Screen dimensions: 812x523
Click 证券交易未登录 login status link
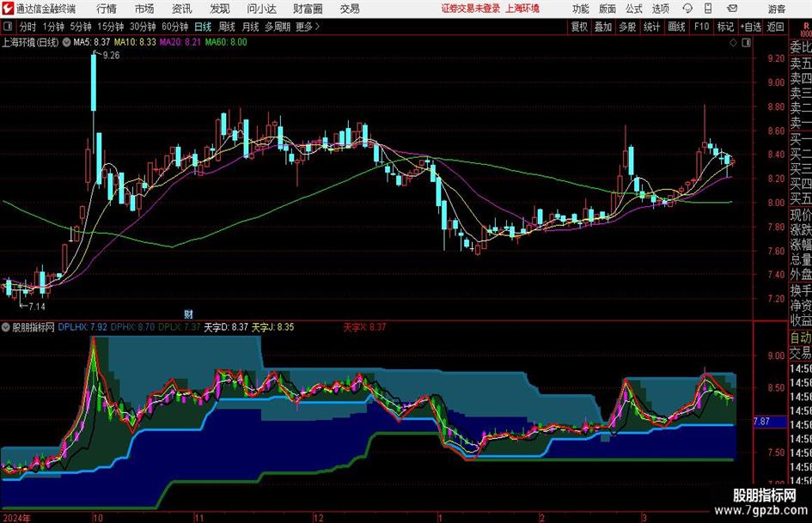(x=471, y=9)
